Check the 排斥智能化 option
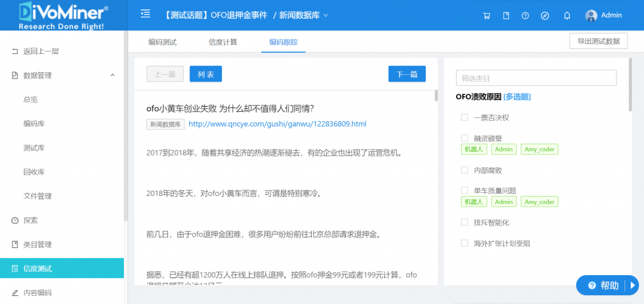 point(465,222)
